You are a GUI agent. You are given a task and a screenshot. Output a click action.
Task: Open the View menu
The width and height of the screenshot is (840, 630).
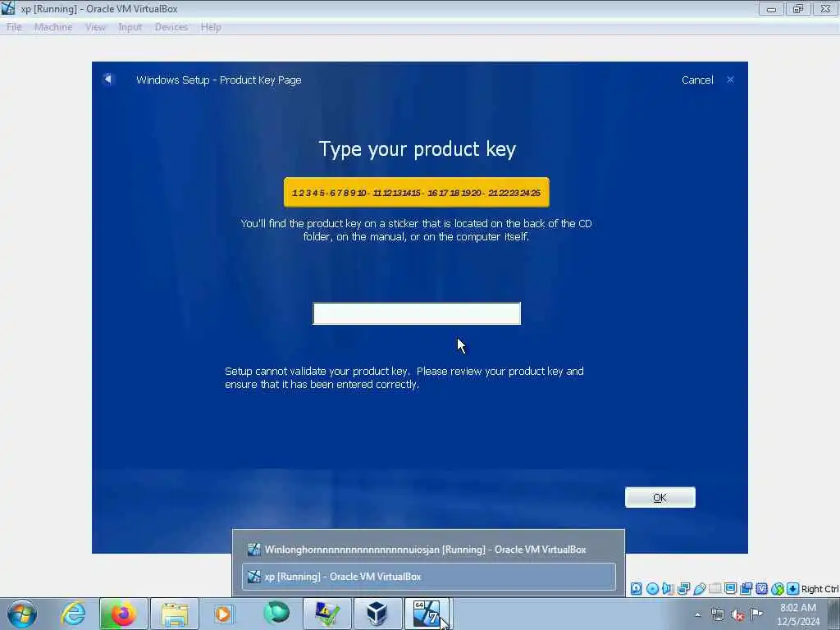pyautogui.click(x=95, y=27)
